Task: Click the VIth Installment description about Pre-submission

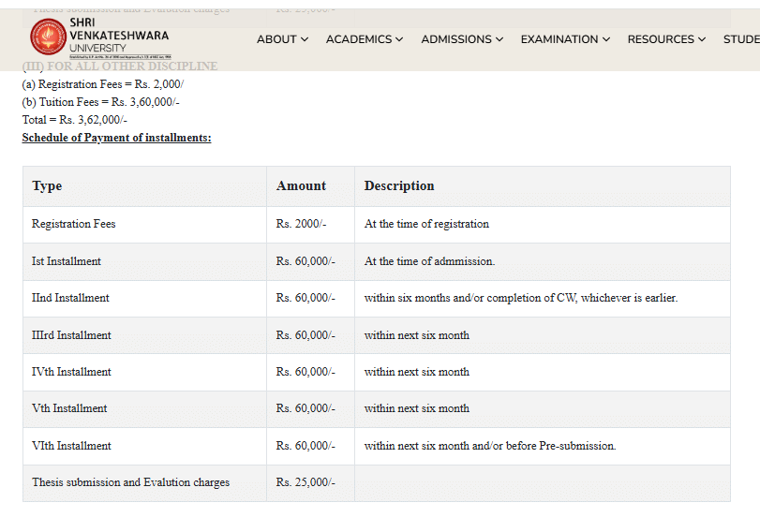Action: click(x=490, y=446)
